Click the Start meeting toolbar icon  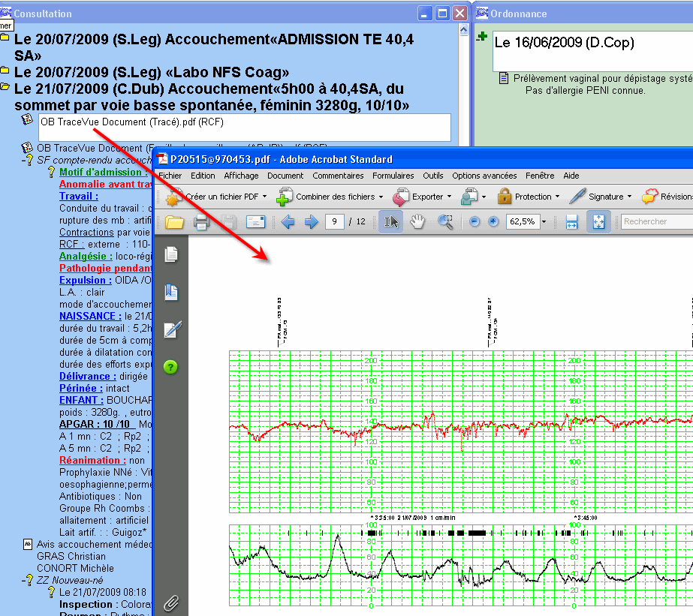(472, 197)
